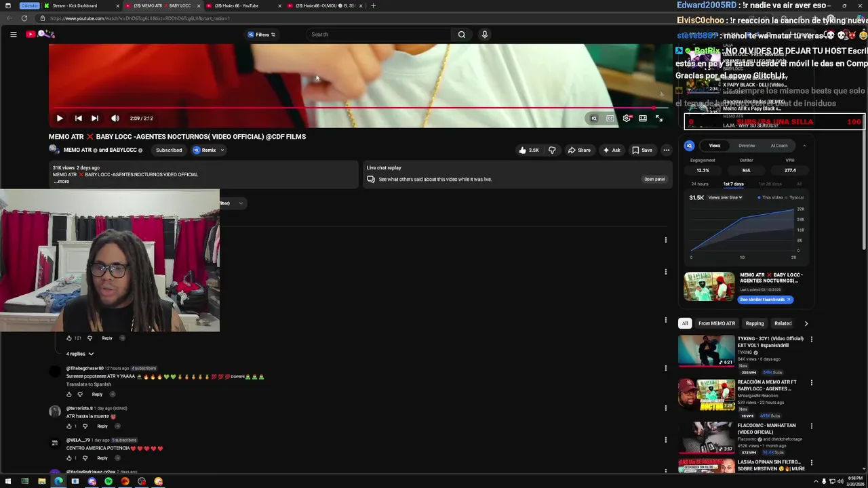Seek on the red video progress bar
868x488 pixels.
point(359,108)
